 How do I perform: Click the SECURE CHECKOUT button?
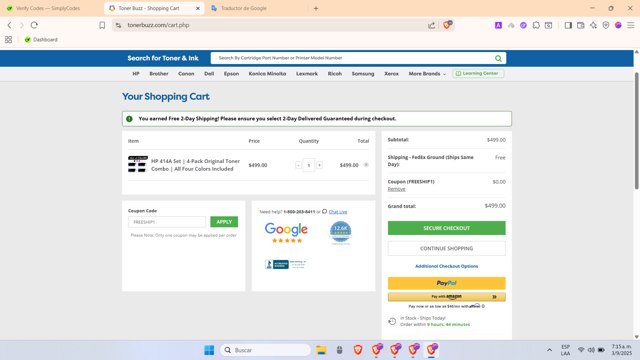[447, 228]
